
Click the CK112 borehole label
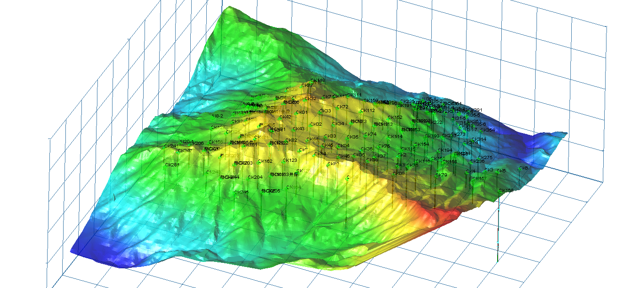click(368, 111)
